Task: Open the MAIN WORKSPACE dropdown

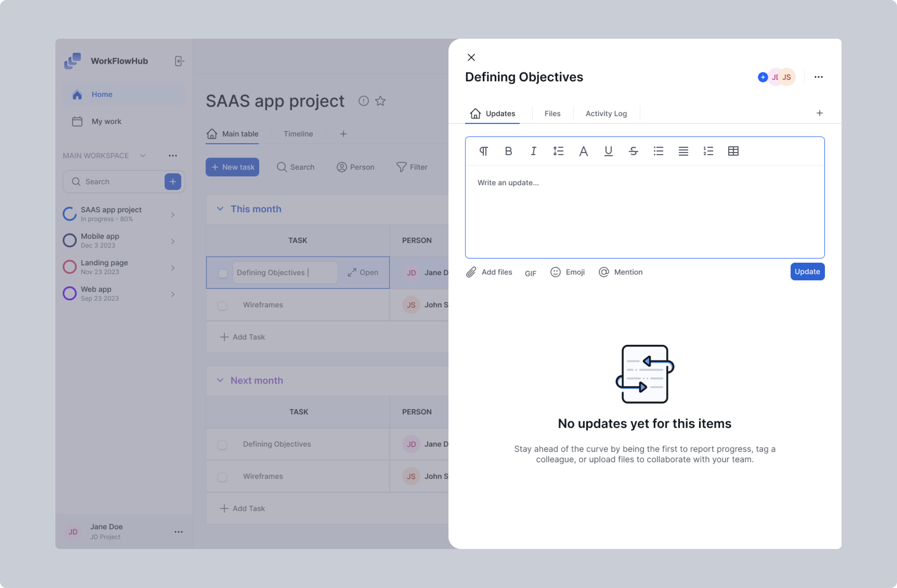Action: (x=142, y=155)
